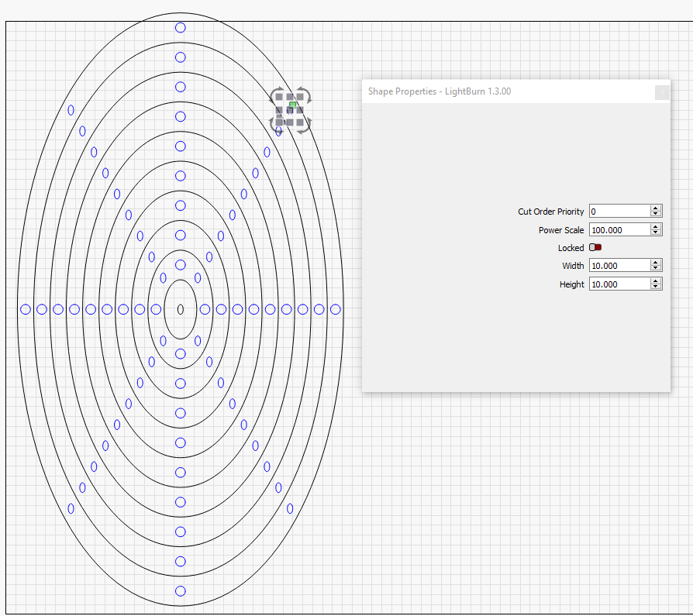Click the left-middle resize handle of the selection

pos(279,110)
